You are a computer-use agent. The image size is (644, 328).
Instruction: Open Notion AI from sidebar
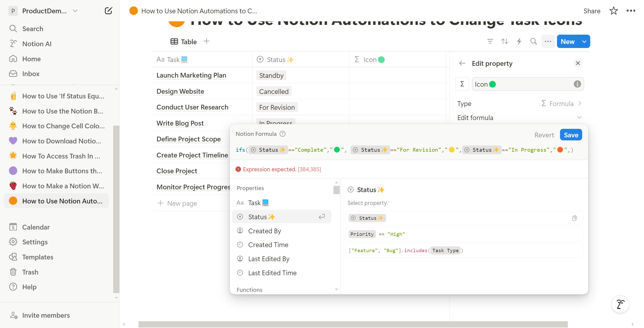click(x=37, y=44)
